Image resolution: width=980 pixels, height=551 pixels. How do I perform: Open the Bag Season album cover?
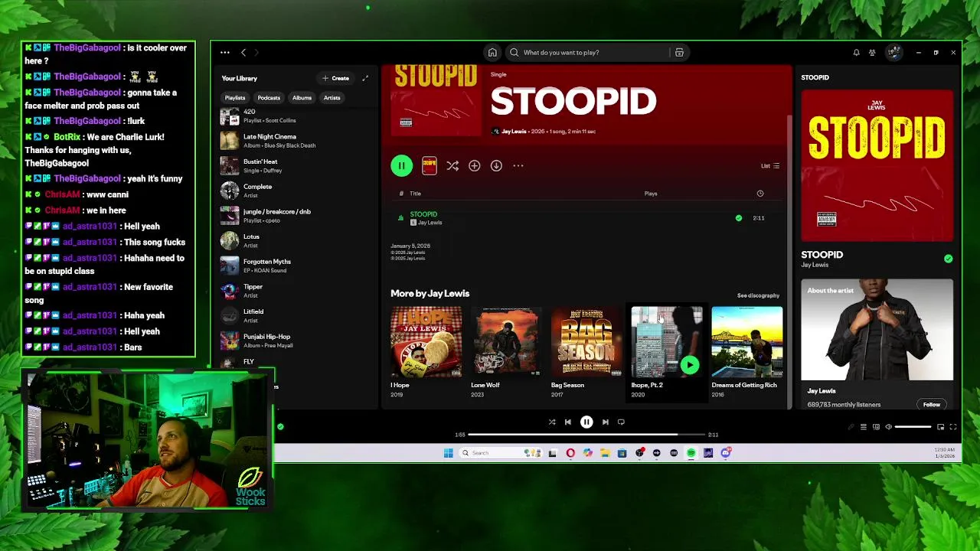(x=586, y=342)
